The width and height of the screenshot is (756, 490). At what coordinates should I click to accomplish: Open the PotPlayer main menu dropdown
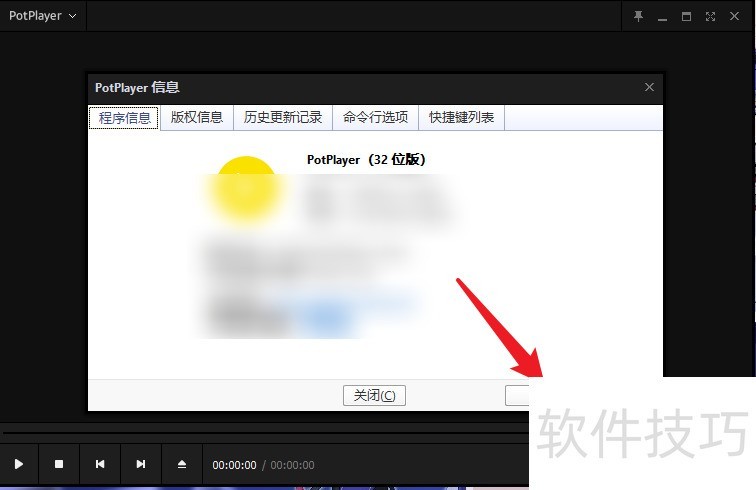tap(42, 16)
